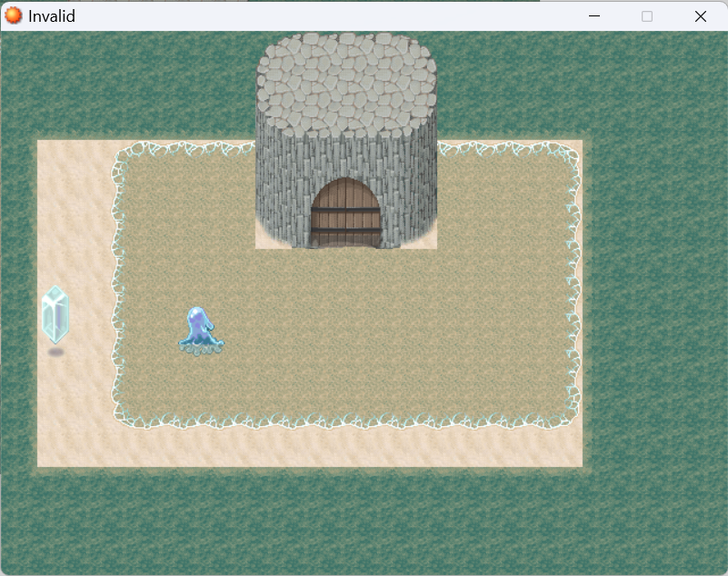Click the blue slime character
This screenshot has height=576, width=728.
point(200,330)
